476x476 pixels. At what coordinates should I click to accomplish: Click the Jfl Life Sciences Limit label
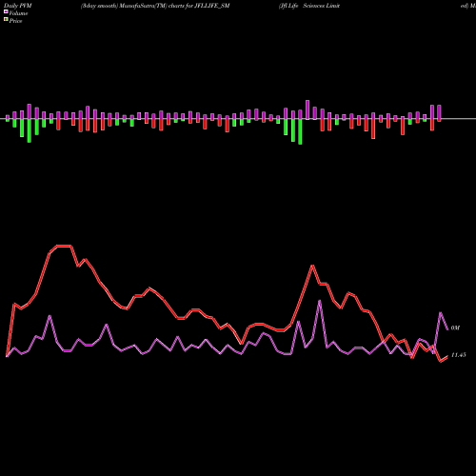pyautogui.click(x=309, y=6)
